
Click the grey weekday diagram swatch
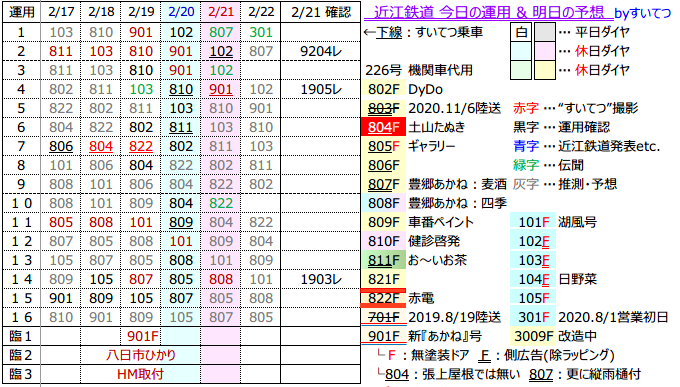pos(545,32)
